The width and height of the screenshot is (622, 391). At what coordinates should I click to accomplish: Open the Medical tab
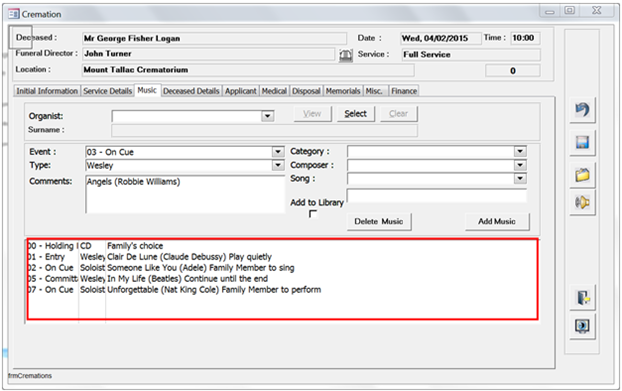[x=274, y=91]
